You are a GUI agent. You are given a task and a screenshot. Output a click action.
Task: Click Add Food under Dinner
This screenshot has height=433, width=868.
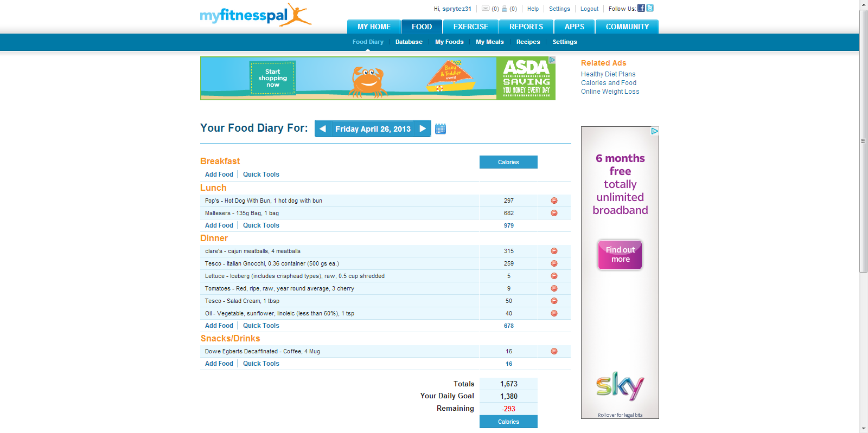tap(219, 326)
